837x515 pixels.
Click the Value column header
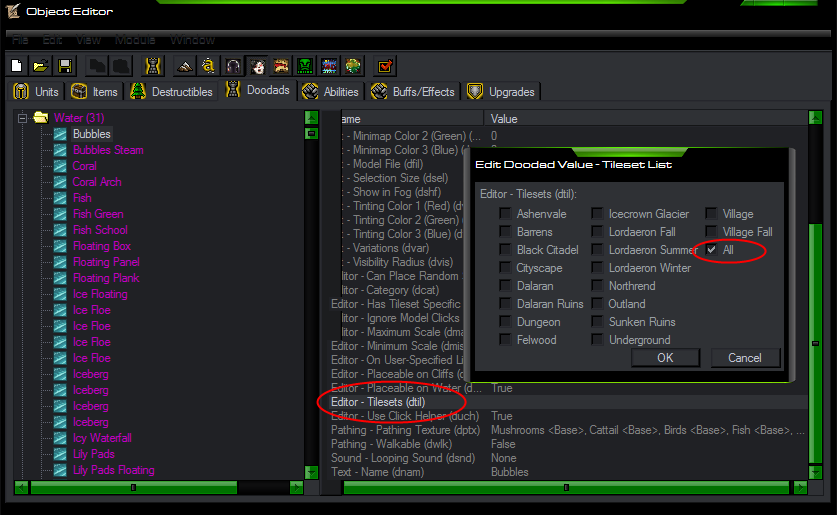point(645,118)
